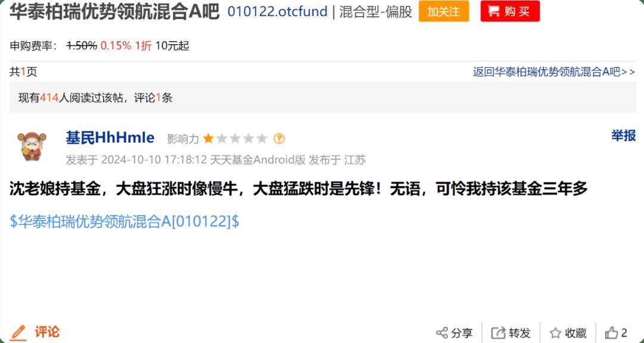Click the user avatar of 基民HhHmle
Viewport: 644px width, 343px height.
pos(32,146)
